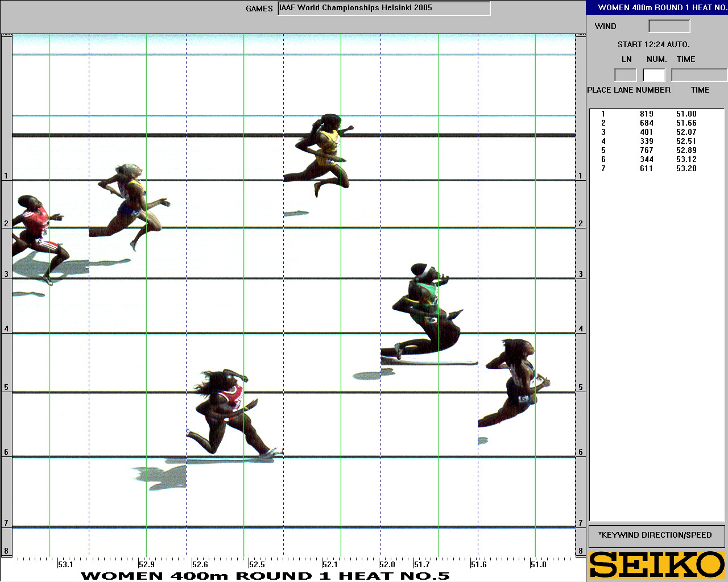728x582 pixels.
Task: Click the white NUM. entry field
Action: [653, 75]
